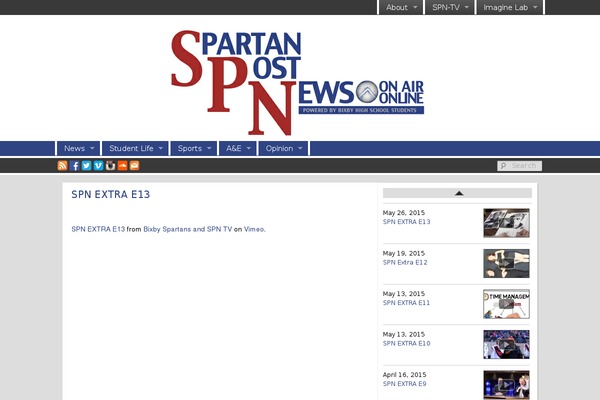The image size is (600, 400).
Task: Expand the A&E dropdown arrow
Action: 249,148
